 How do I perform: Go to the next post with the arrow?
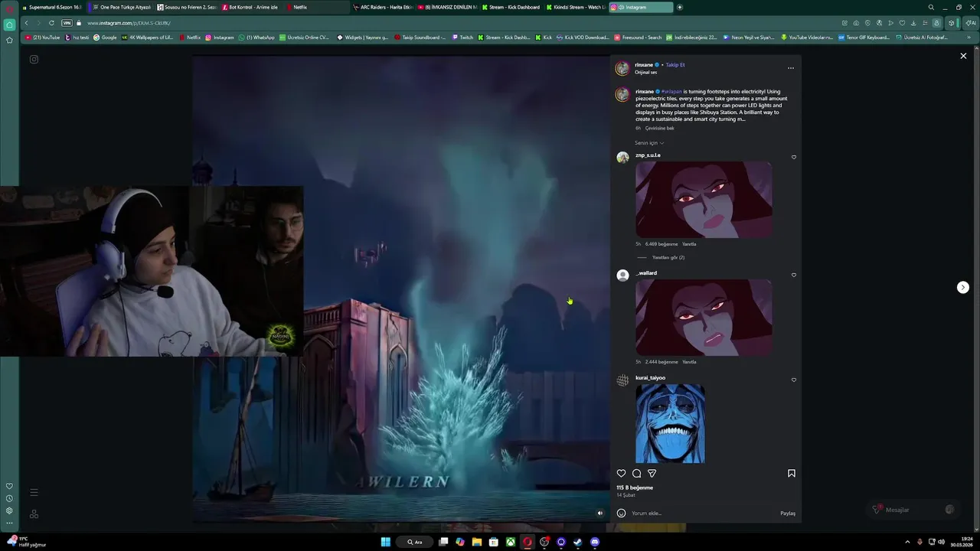click(x=963, y=287)
